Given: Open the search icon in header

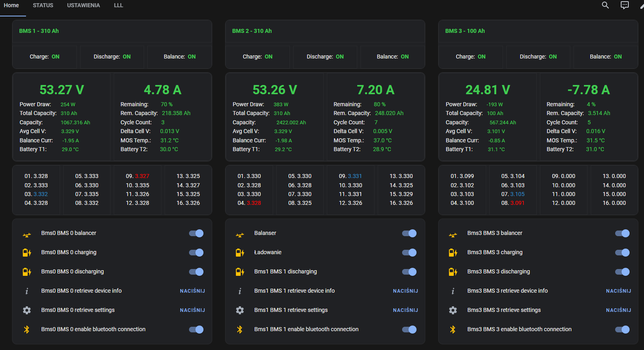Looking at the screenshot, I should tap(605, 5).
